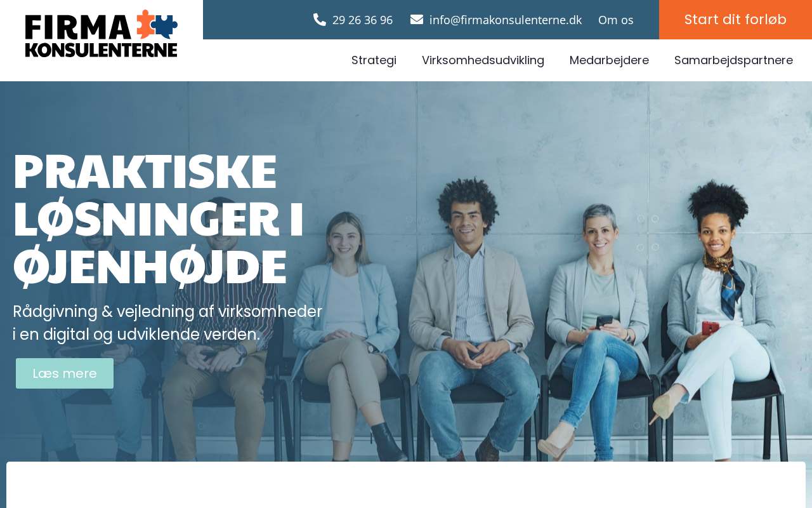Open the Virksomhedsudvikling menu item

coord(483,60)
